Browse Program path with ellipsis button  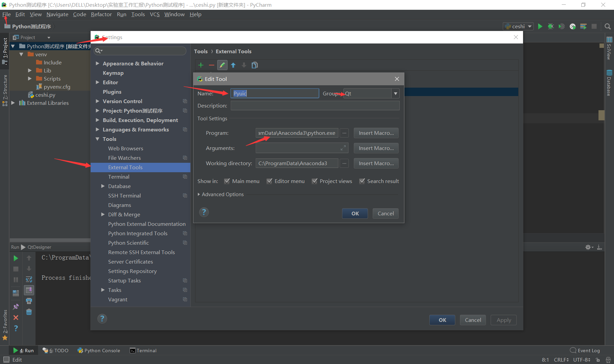(344, 133)
